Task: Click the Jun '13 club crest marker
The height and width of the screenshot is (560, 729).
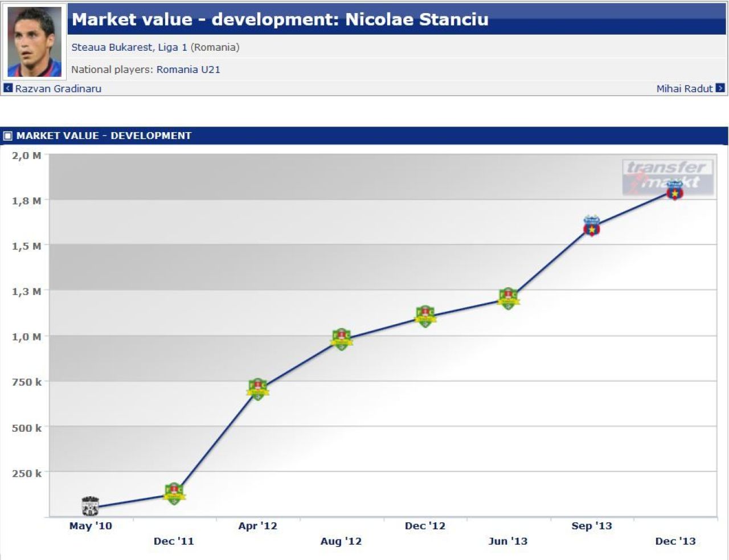Action: tap(508, 299)
